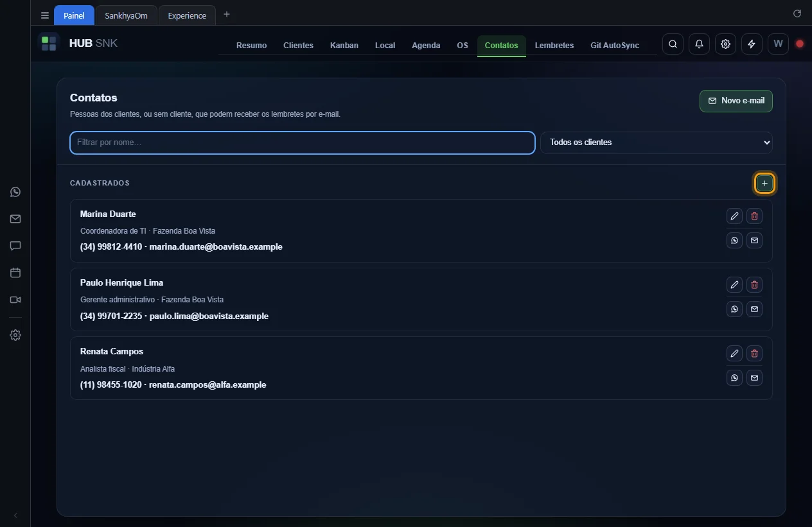Open WhatsApp from the left sidebar
Viewport: 812px width, 527px height.
[15, 192]
